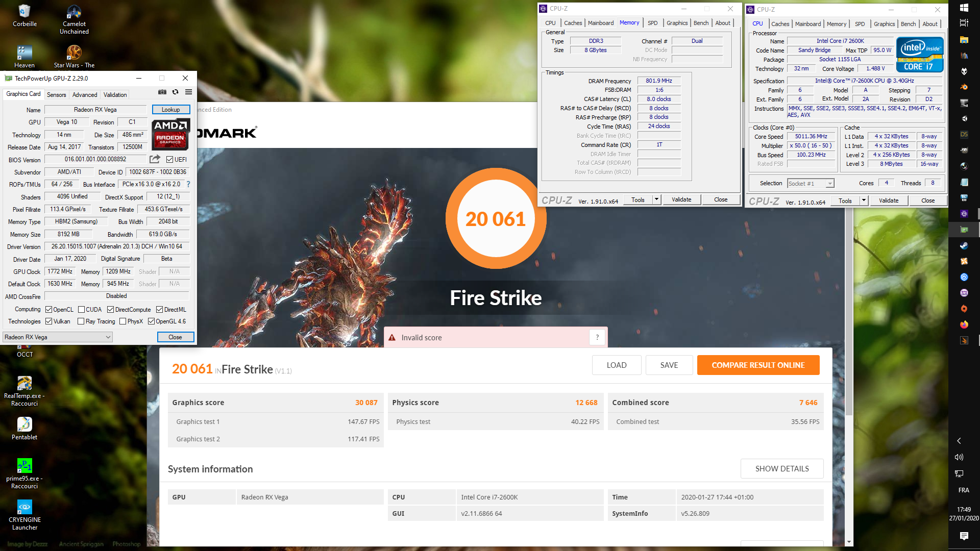This screenshot has height=551, width=980.
Task: Open File Explorer from the taskbar
Action: point(964,39)
